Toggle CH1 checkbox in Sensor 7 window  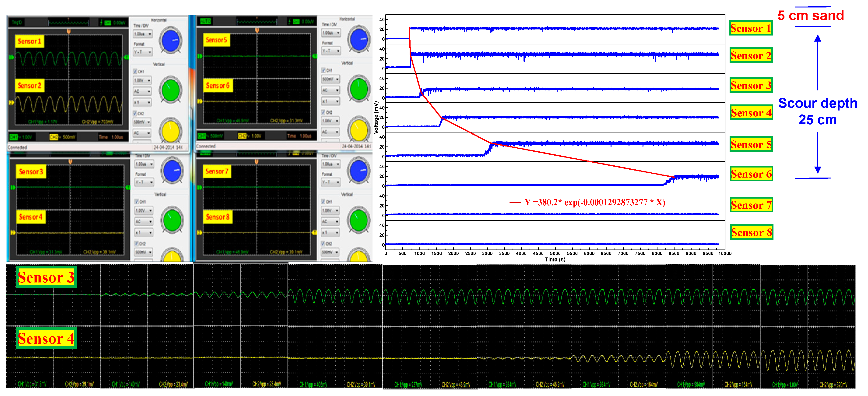click(x=323, y=201)
